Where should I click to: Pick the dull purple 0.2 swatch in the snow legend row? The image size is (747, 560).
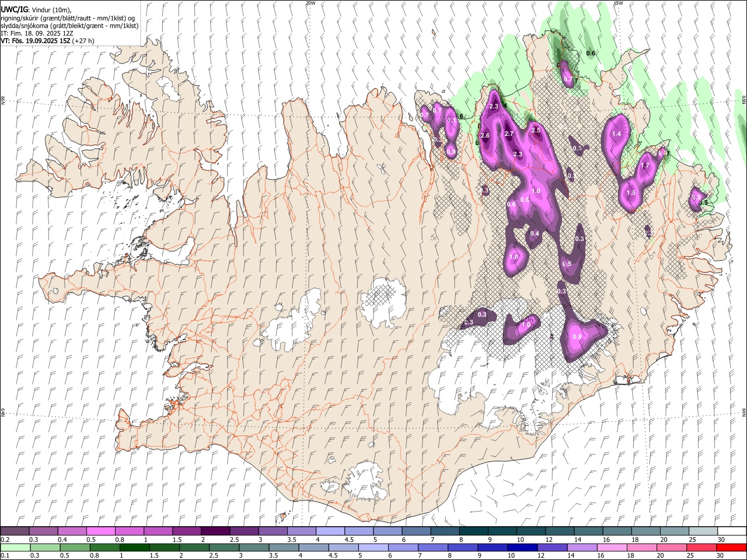(x=15, y=531)
